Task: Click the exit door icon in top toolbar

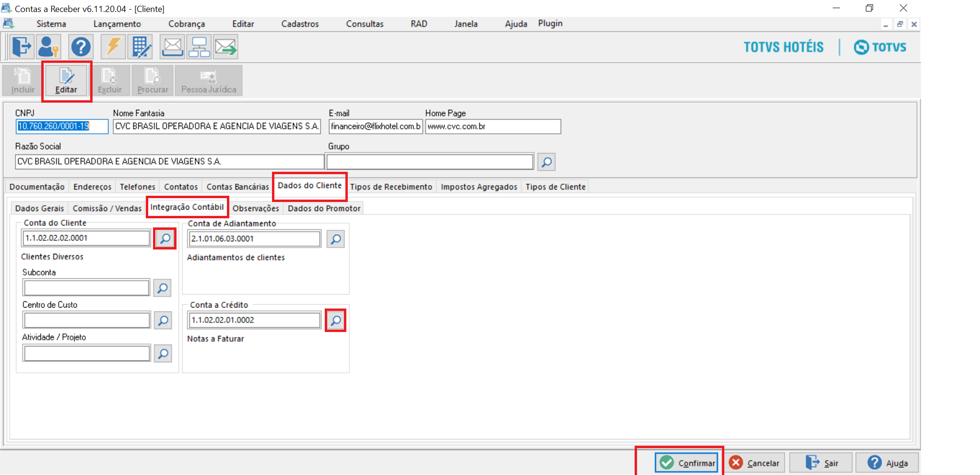Action: click(21, 47)
